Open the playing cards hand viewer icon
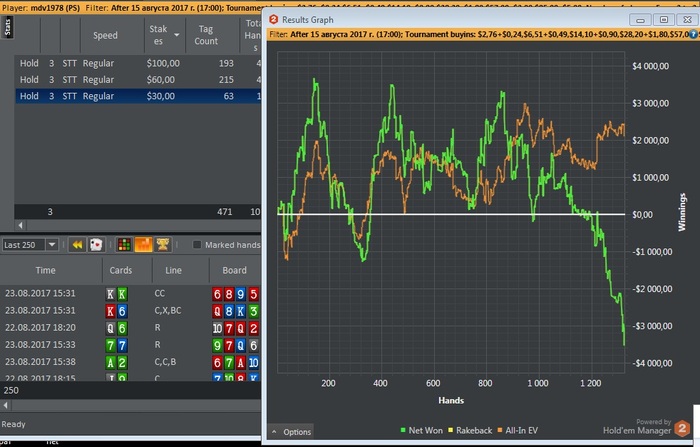The height and width of the screenshot is (447, 700). click(x=96, y=245)
